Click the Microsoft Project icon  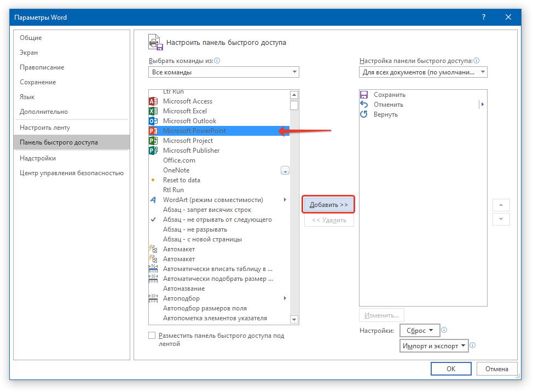[153, 141]
